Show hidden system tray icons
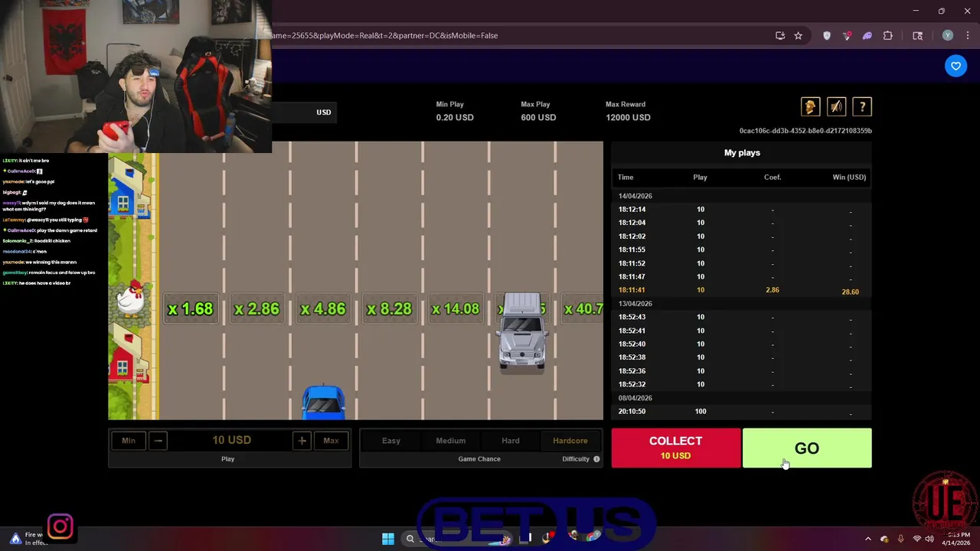Image resolution: width=980 pixels, height=551 pixels. pyautogui.click(x=867, y=539)
